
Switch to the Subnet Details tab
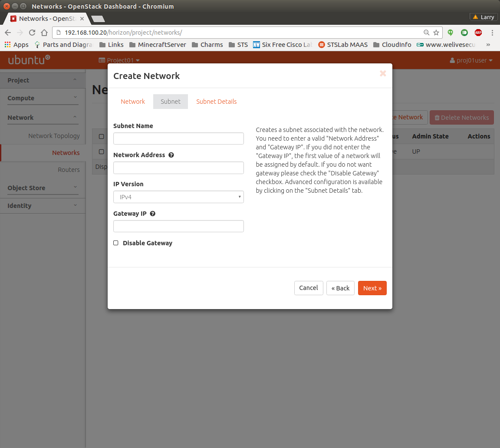pyautogui.click(x=216, y=102)
